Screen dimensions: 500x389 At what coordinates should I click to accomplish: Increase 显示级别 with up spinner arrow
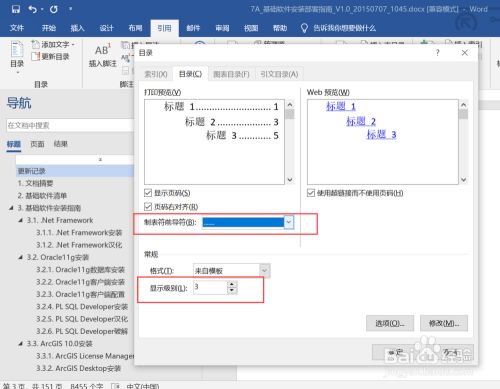232,284
